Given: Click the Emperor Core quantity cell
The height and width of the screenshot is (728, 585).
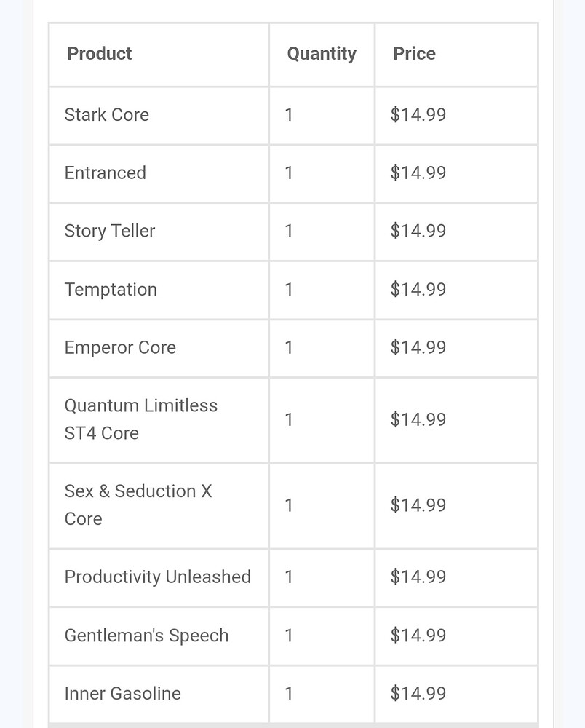Looking at the screenshot, I should 322,348.
